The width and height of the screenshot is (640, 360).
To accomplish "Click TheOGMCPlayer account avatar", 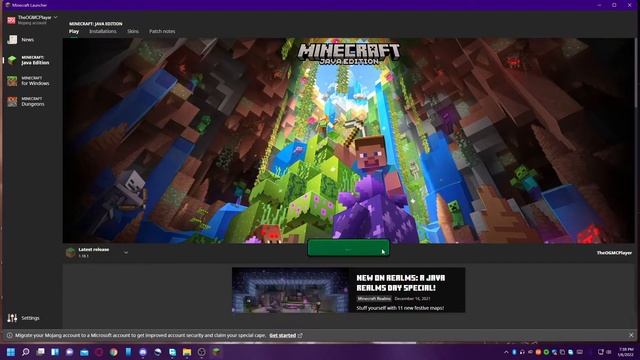I will click(11, 20).
